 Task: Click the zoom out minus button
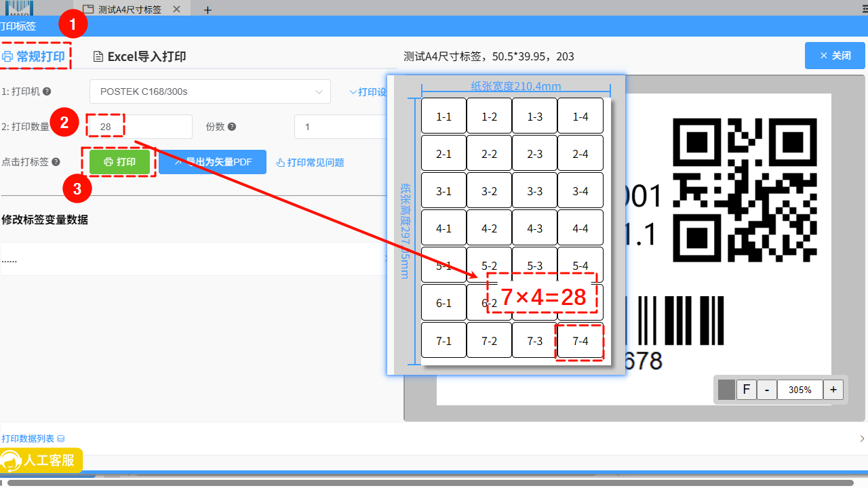point(767,390)
